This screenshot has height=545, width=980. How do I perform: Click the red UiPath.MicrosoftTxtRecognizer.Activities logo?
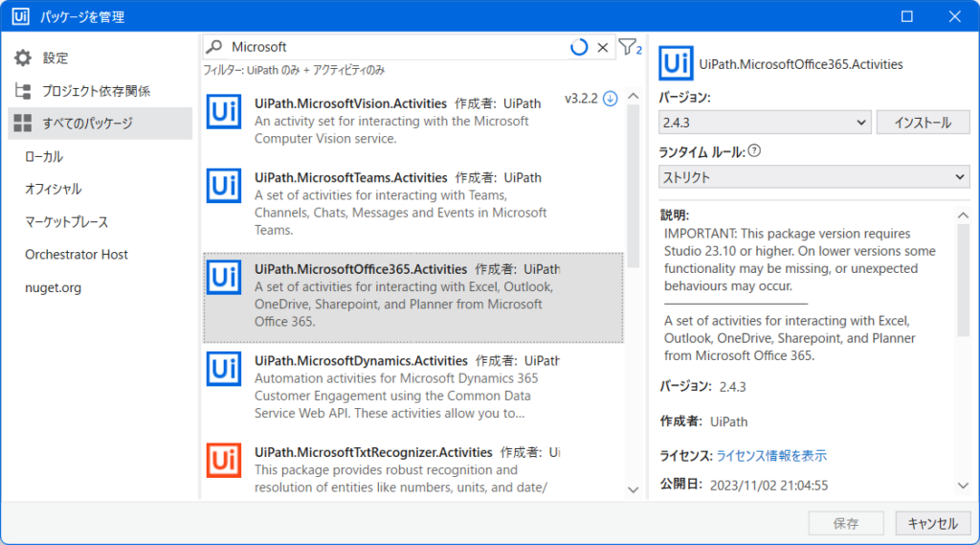224,460
